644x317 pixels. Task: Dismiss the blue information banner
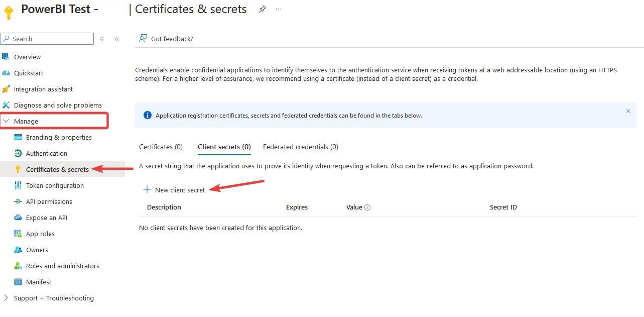click(628, 111)
